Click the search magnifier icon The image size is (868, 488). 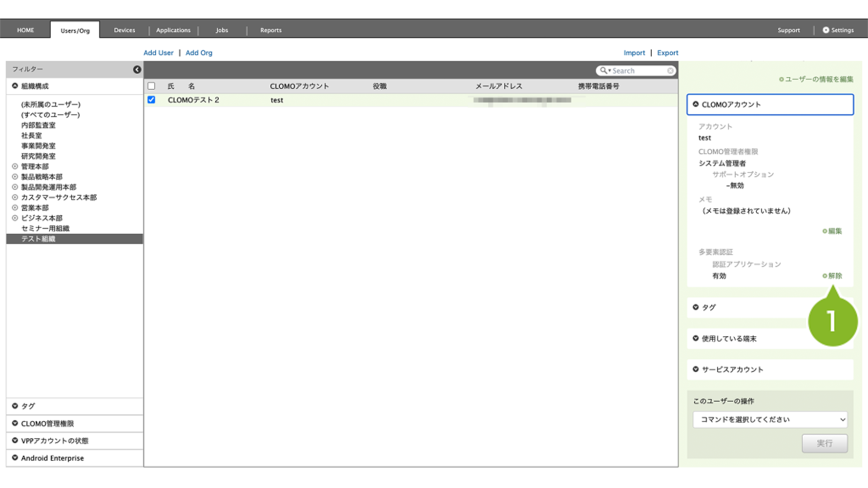604,71
